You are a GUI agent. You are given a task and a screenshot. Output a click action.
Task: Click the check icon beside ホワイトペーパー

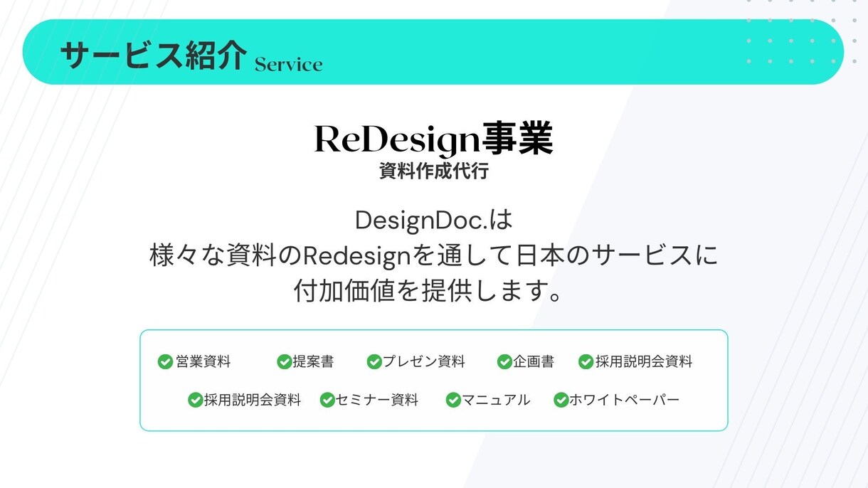[x=561, y=401]
